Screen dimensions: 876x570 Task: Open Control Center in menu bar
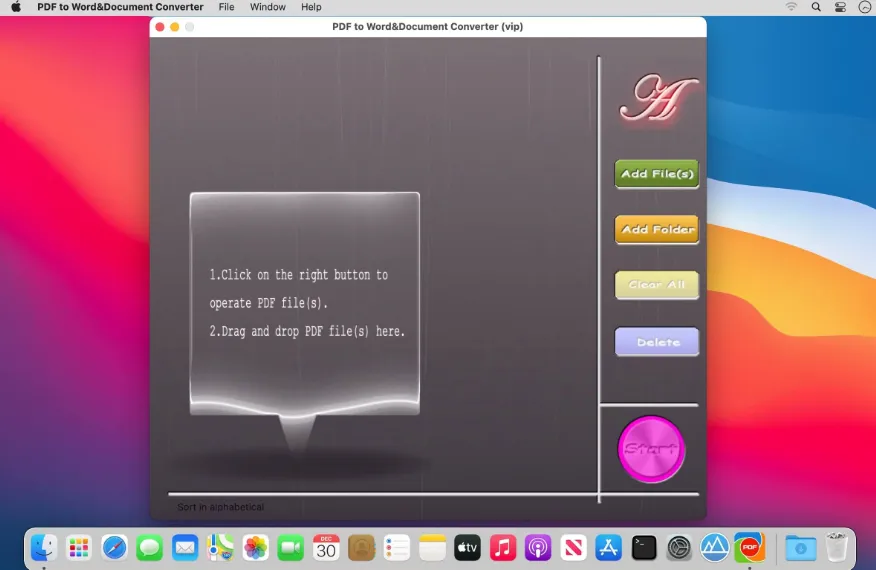point(840,7)
